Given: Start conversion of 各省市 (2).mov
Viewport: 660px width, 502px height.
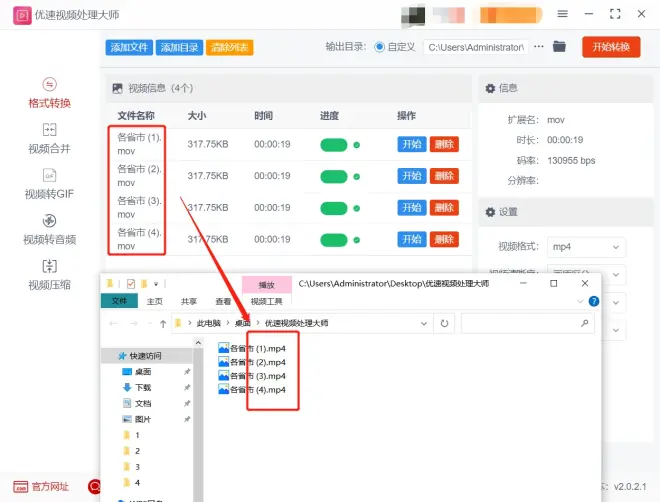Looking at the screenshot, I should 412,176.
